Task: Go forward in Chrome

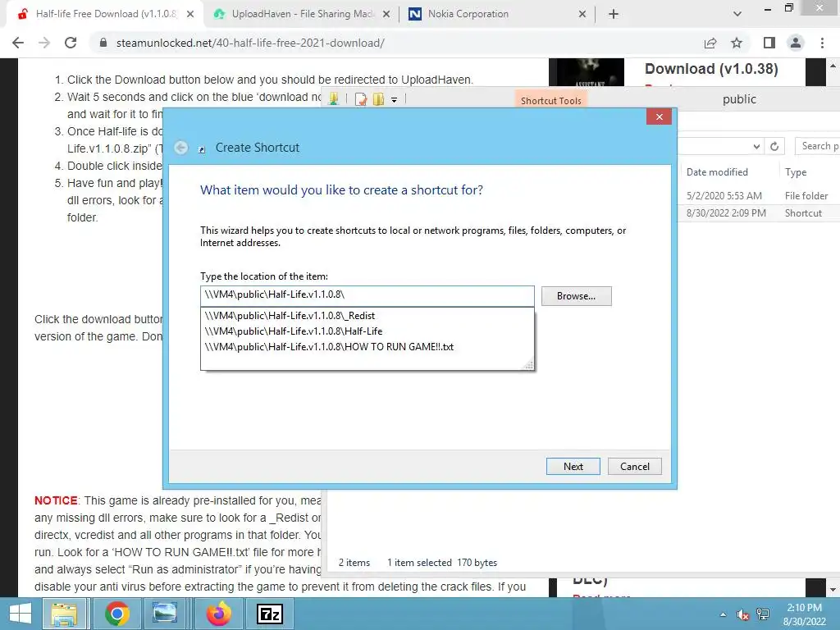Action: [x=44, y=43]
